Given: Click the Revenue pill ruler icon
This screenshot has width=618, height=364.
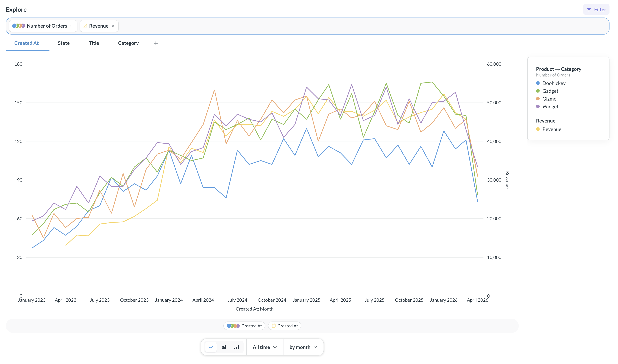Looking at the screenshot, I should pos(85,26).
